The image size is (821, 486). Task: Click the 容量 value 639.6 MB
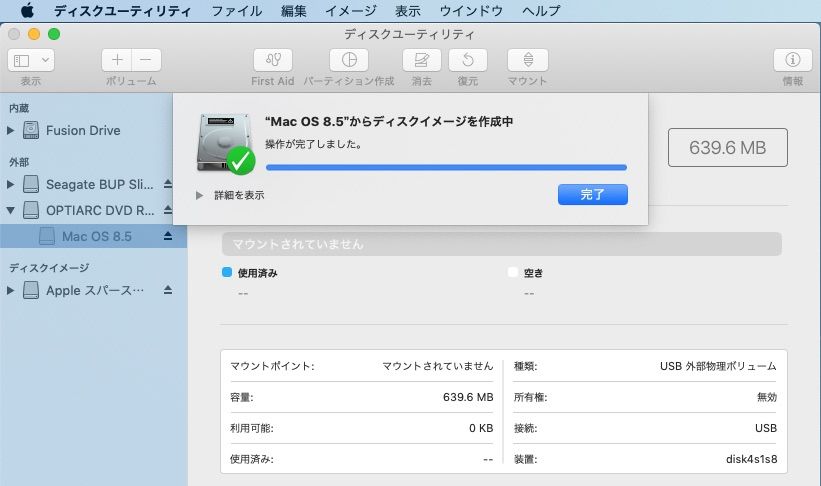pyautogui.click(x=468, y=397)
